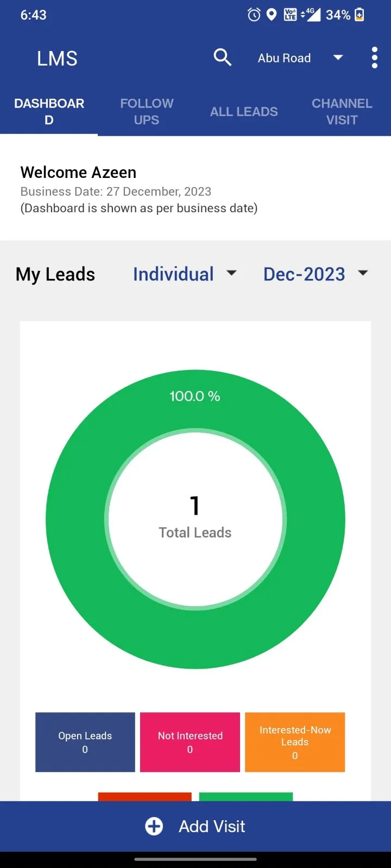Tap the Not Interested tile
Screen dimensions: 391x868
(190, 742)
